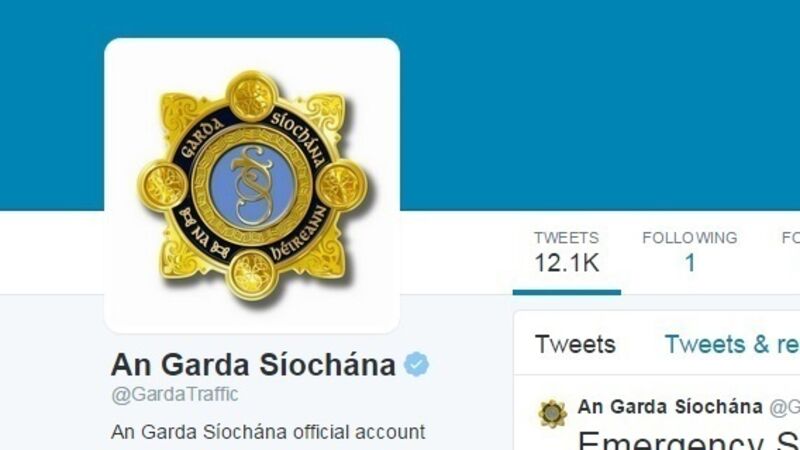Image resolution: width=800 pixels, height=450 pixels.
Task: Click the @GardaTraffic handle
Action: pos(174,394)
